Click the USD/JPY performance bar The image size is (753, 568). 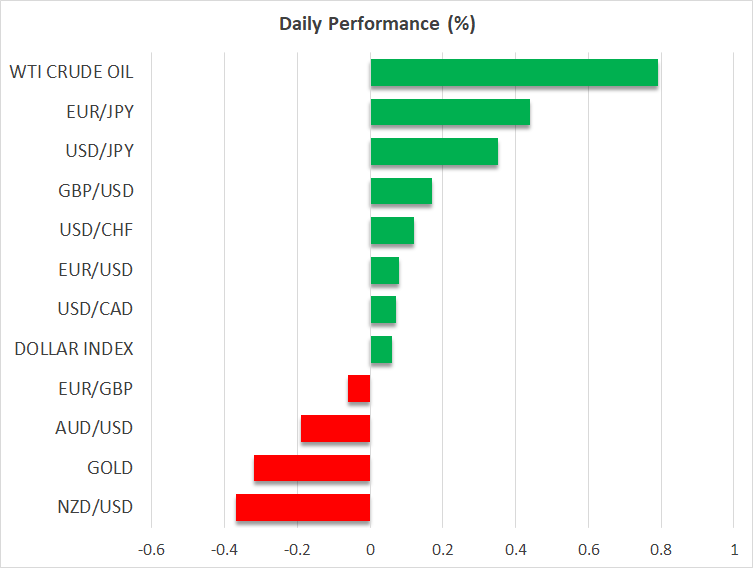click(434, 152)
